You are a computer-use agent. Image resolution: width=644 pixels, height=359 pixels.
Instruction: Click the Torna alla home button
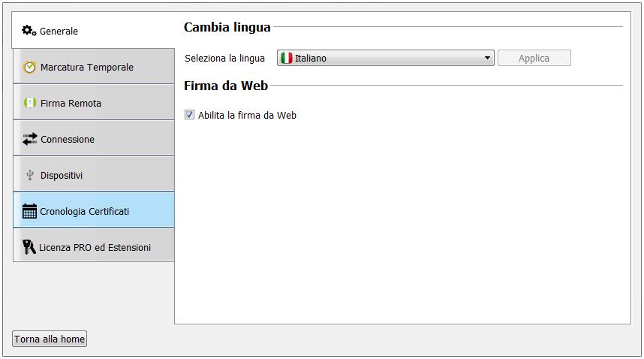pyautogui.click(x=50, y=339)
